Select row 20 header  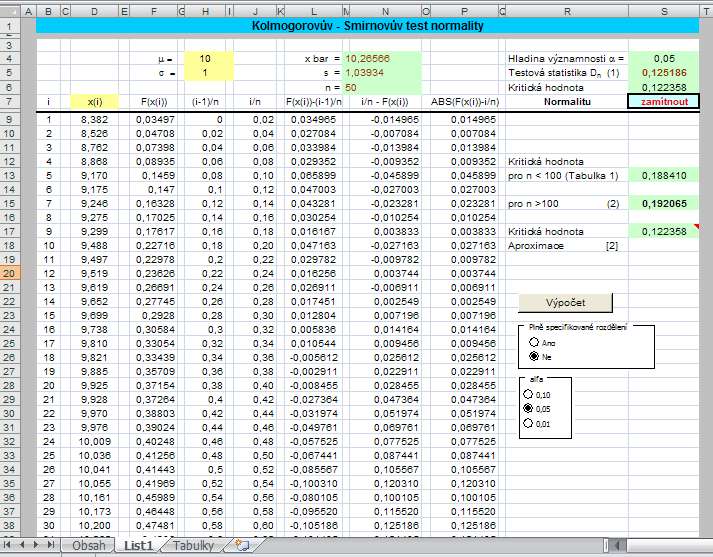click(10, 273)
